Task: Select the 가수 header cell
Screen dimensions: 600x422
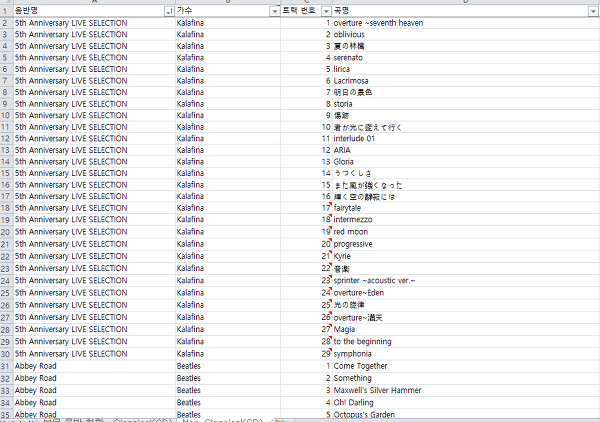Action: pos(228,11)
